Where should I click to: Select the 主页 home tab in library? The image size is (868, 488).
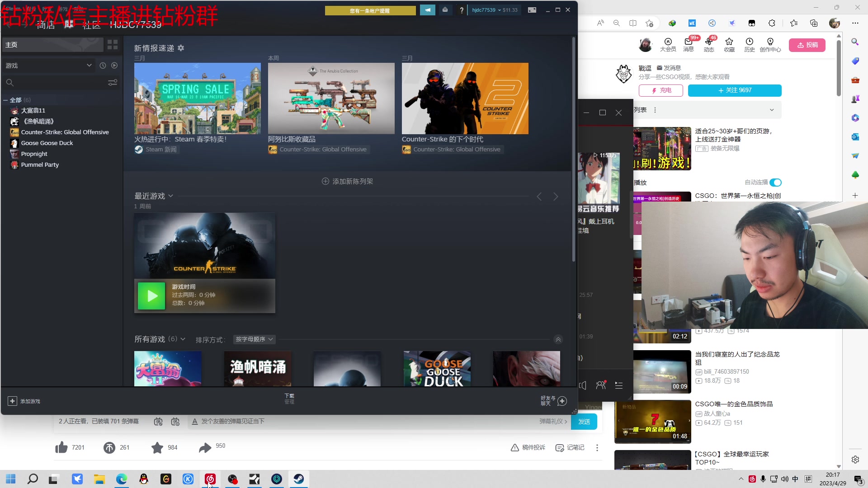[x=52, y=45]
